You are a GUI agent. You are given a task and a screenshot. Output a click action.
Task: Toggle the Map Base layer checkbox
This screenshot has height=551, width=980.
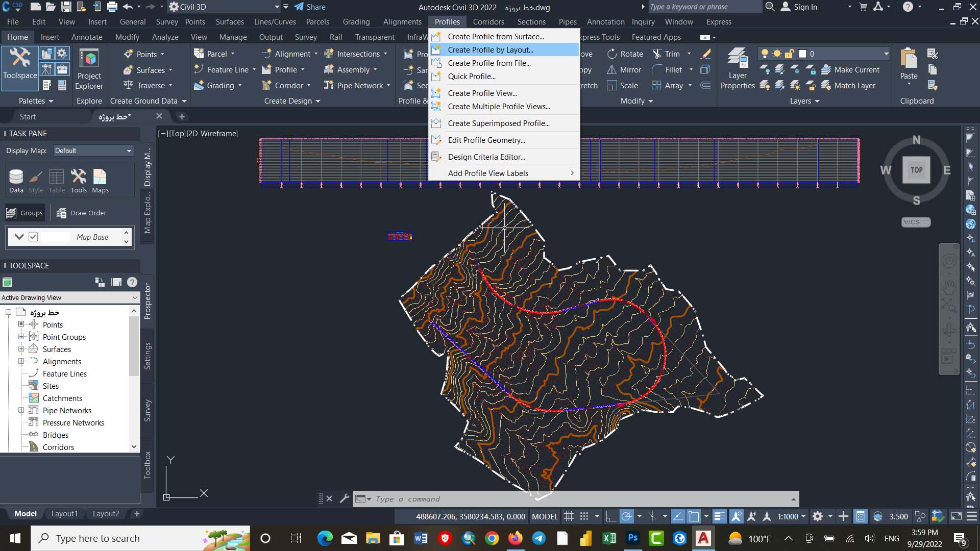[x=33, y=237]
